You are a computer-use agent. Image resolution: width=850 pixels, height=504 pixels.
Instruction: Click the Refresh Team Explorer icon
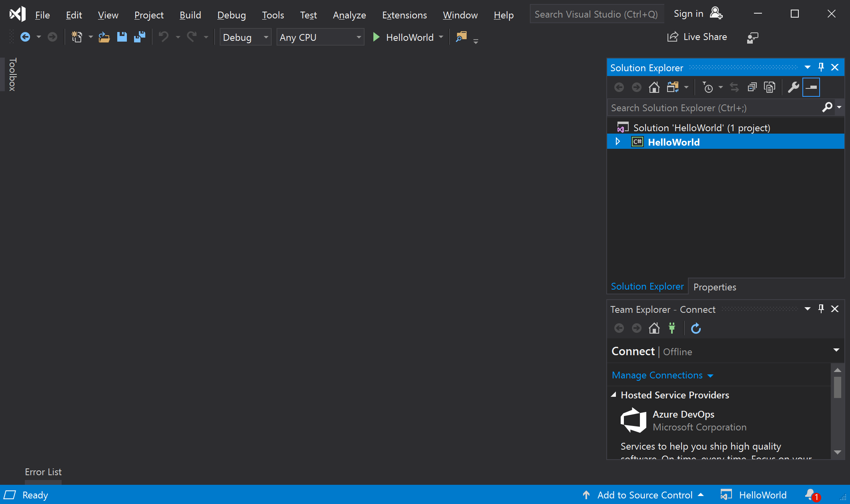pyautogui.click(x=696, y=328)
